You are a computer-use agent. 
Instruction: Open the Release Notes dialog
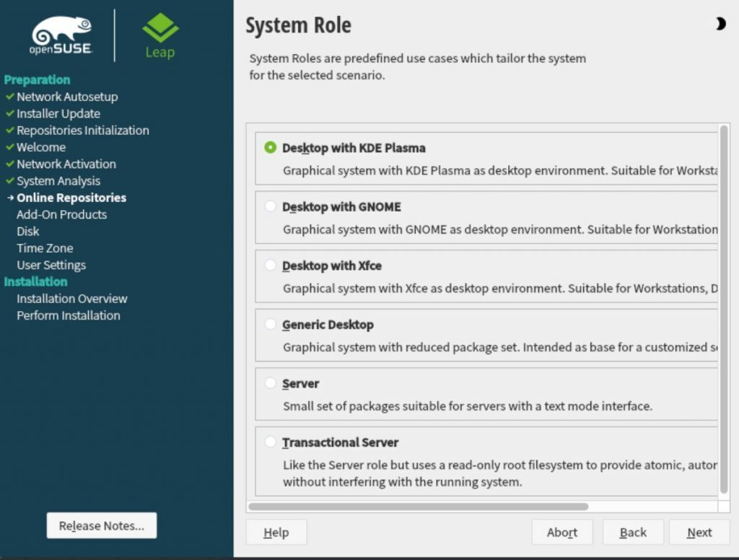pyautogui.click(x=101, y=525)
